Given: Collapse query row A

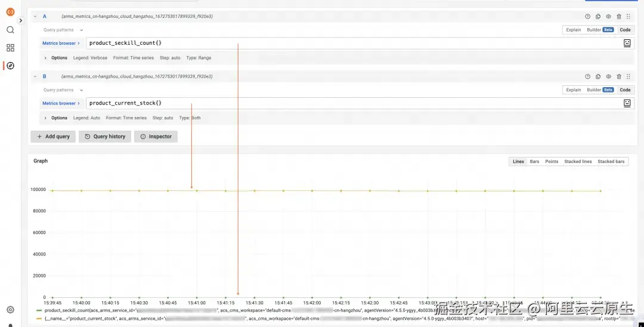Looking at the screenshot, I should tap(35, 17).
